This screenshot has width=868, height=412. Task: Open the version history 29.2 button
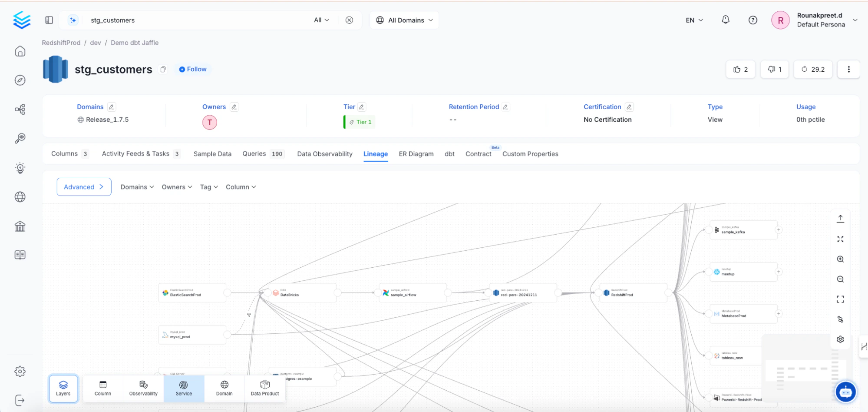(x=813, y=70)
